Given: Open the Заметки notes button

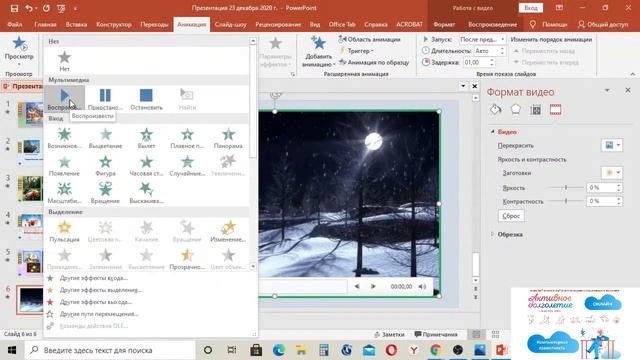Looking at the screenshot, I should pyautogui.click(x=389, y=334).
